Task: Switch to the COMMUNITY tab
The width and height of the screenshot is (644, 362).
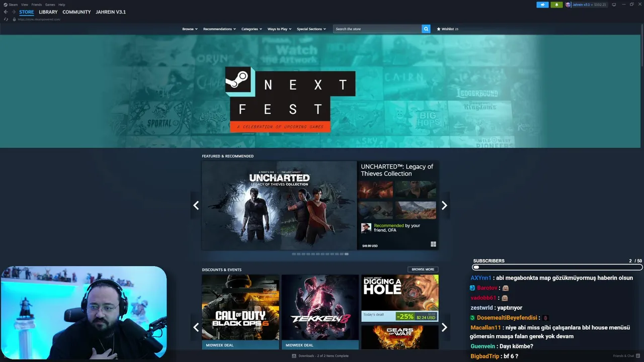Action: [76, 12]
